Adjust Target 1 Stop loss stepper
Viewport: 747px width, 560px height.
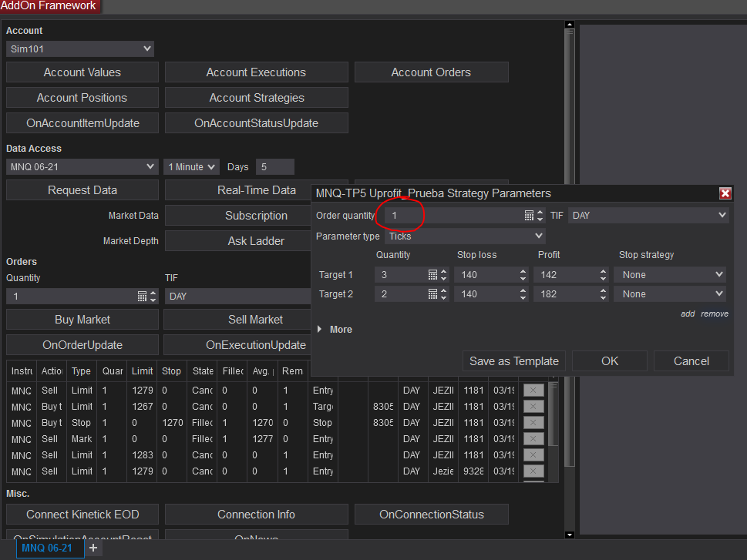(523, 275)
